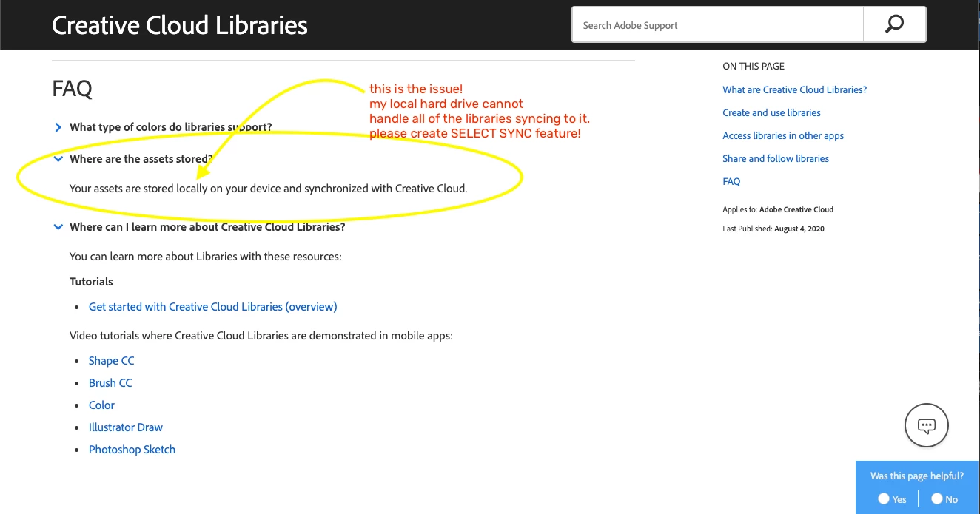
Task: Click the Creative Cloud Libraries page title
Action: (180, 25)
